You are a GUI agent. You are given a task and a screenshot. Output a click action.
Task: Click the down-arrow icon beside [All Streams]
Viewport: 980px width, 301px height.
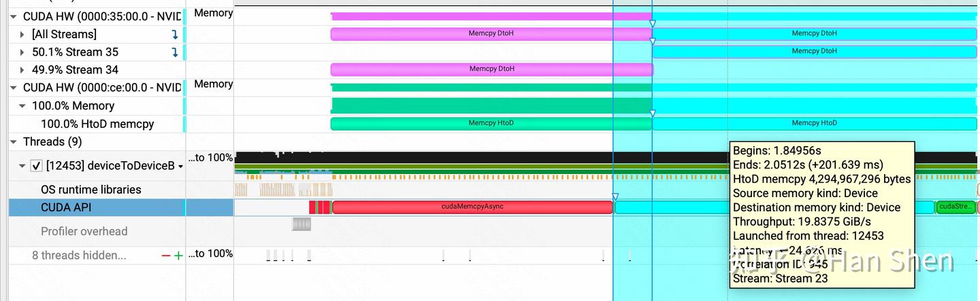click(x=174, y=34)
